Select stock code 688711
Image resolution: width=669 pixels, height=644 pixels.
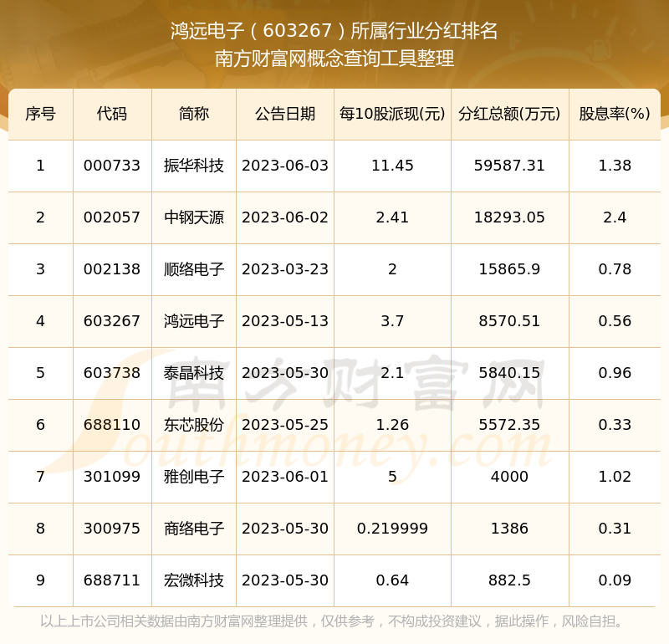tap(112, 580)
